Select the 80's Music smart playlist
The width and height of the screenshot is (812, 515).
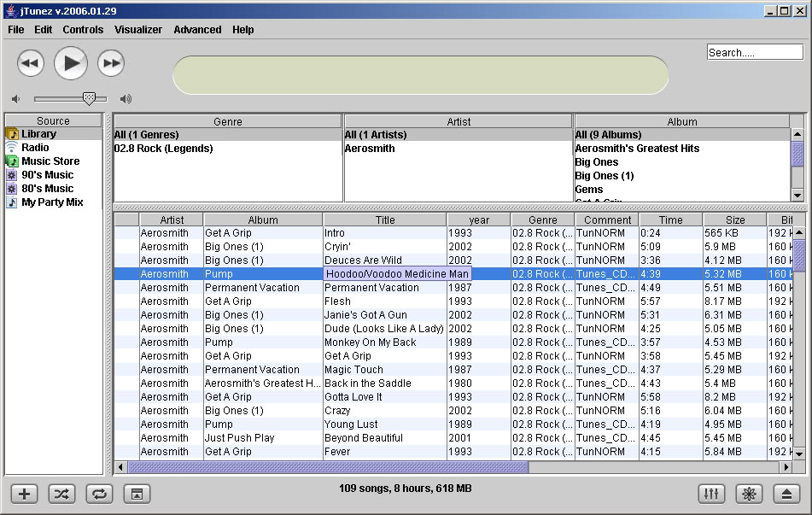pos(54,189)
